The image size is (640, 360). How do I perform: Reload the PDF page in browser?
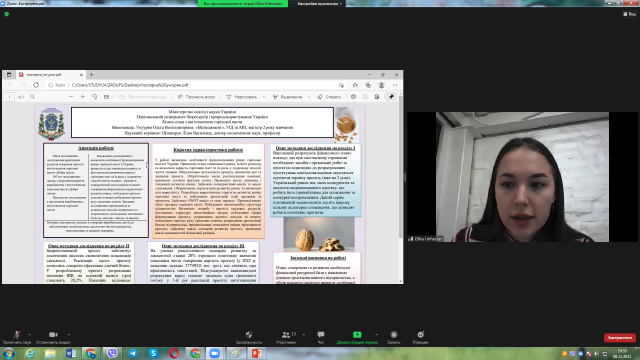(36, 85)
